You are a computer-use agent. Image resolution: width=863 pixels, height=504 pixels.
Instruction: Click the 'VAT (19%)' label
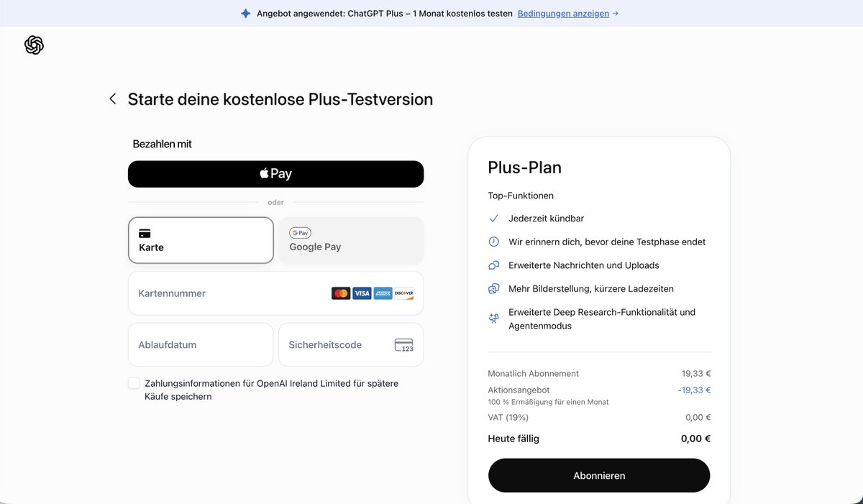508,418
